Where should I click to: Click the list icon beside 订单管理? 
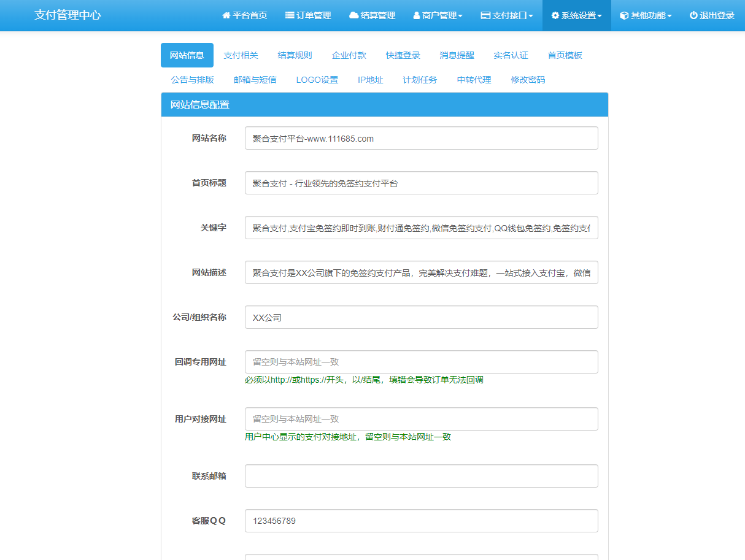(290, 15)
